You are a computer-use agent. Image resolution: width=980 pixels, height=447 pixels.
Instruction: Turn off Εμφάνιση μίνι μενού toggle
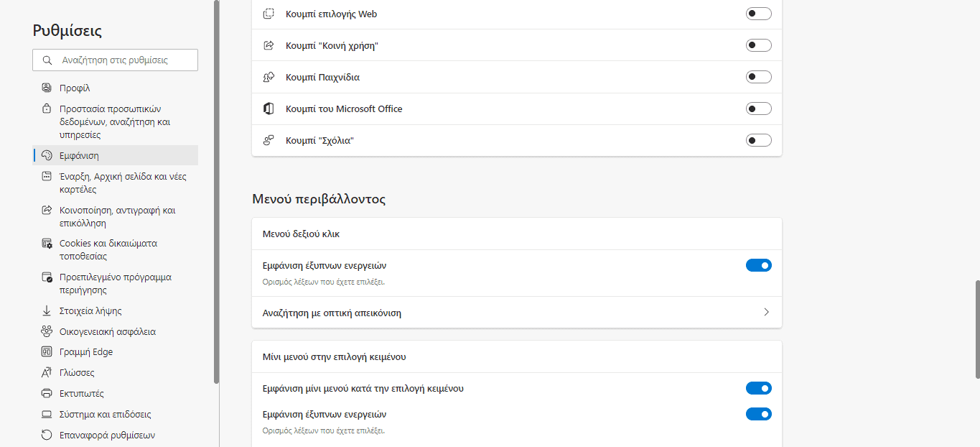click(x=758, y=388)
